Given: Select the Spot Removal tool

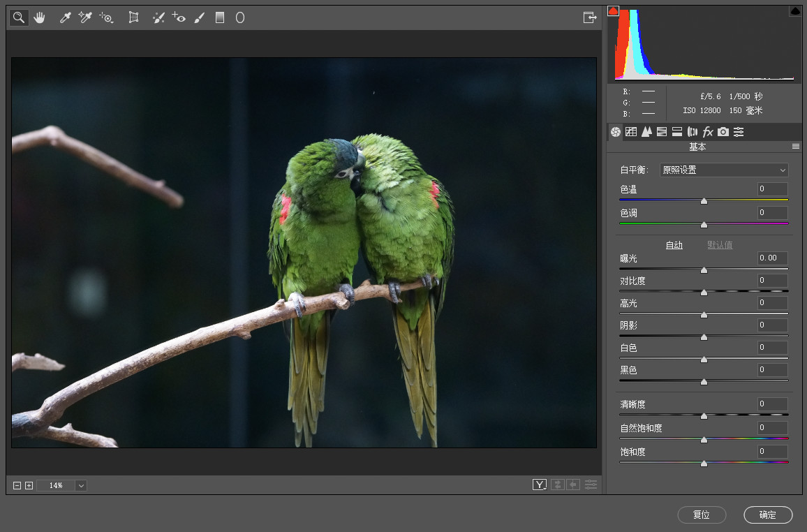Looking at the screenshot, I should click(158, 18).
